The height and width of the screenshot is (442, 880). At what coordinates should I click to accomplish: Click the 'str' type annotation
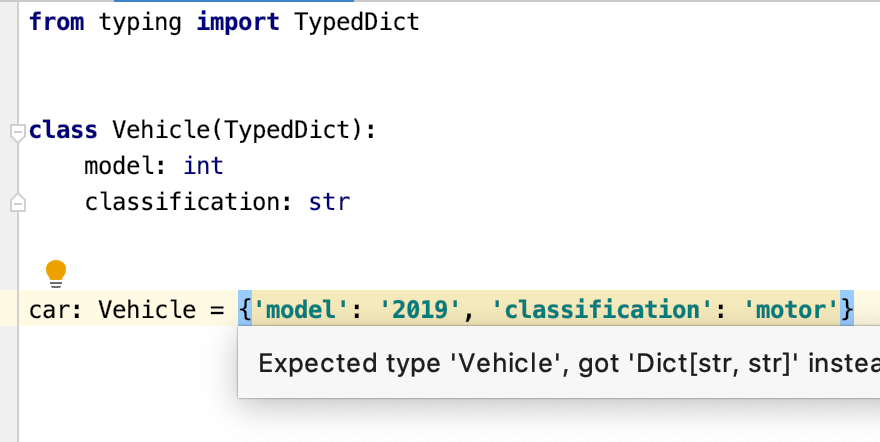[x=329, y=202]
